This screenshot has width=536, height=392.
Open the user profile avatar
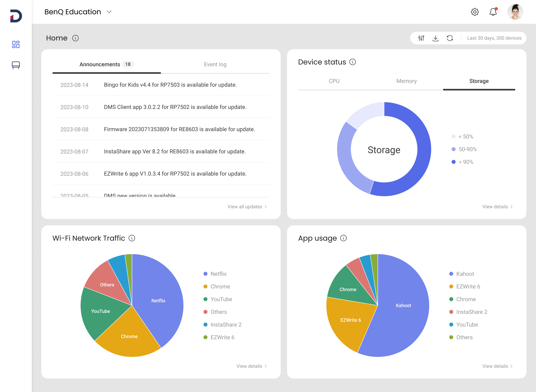click(x=515, y=12)
